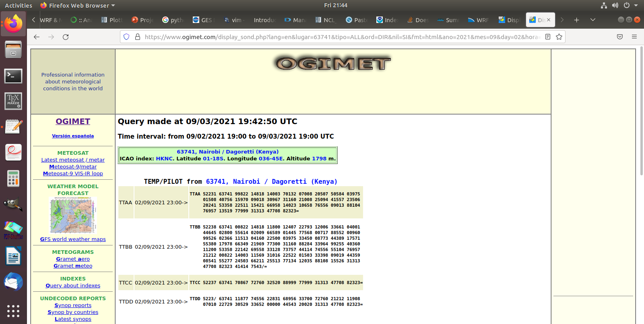Screen dimensions: 644x324
Task: Go back to the previous page
Action: coord(37,37)
